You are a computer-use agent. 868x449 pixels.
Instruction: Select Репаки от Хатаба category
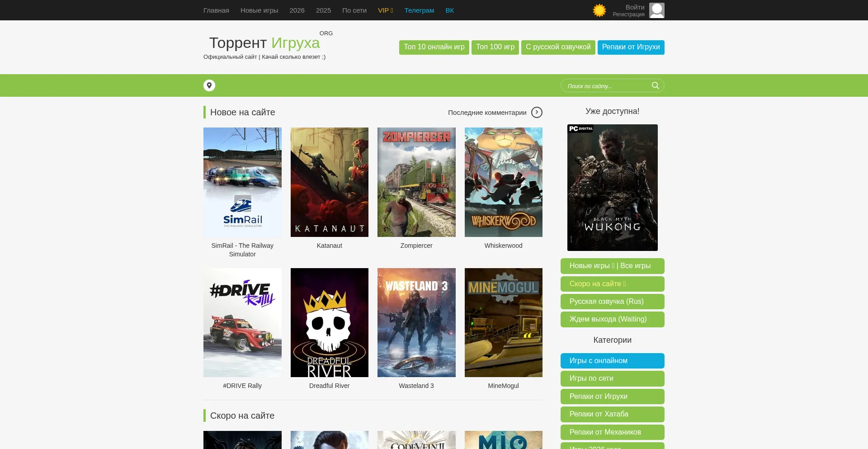(x=613, y=414)
